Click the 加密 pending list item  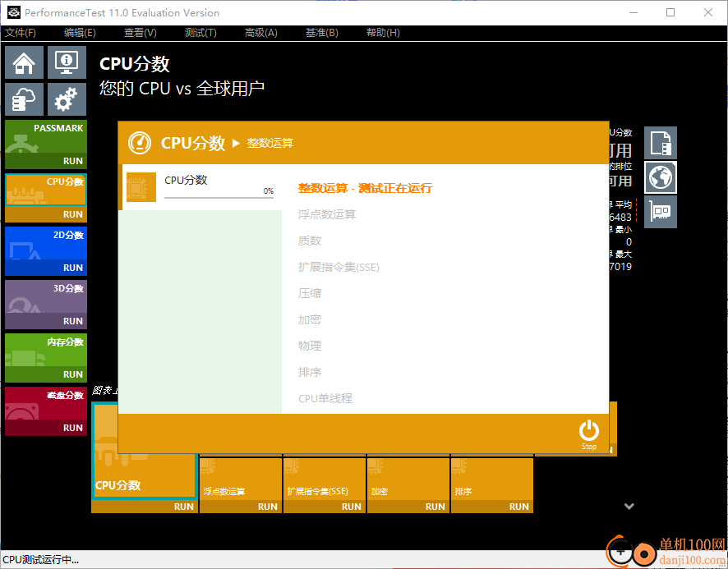[x=310, y=319]
